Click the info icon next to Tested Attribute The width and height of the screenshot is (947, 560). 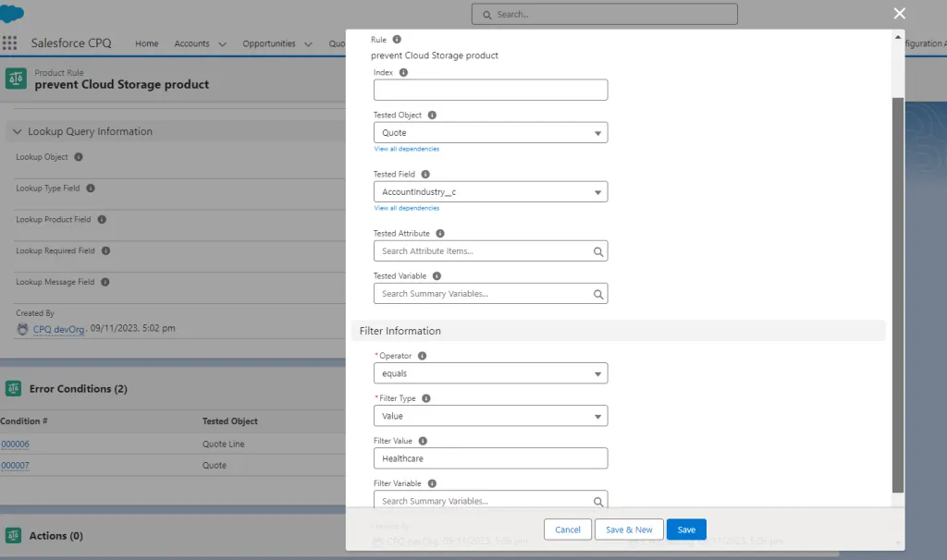point(439,234)
